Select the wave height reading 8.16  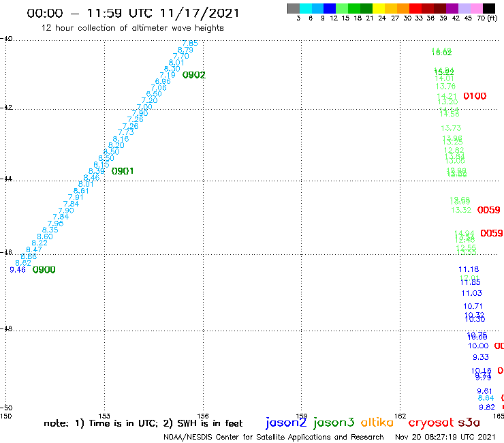[x=121, y=139]
